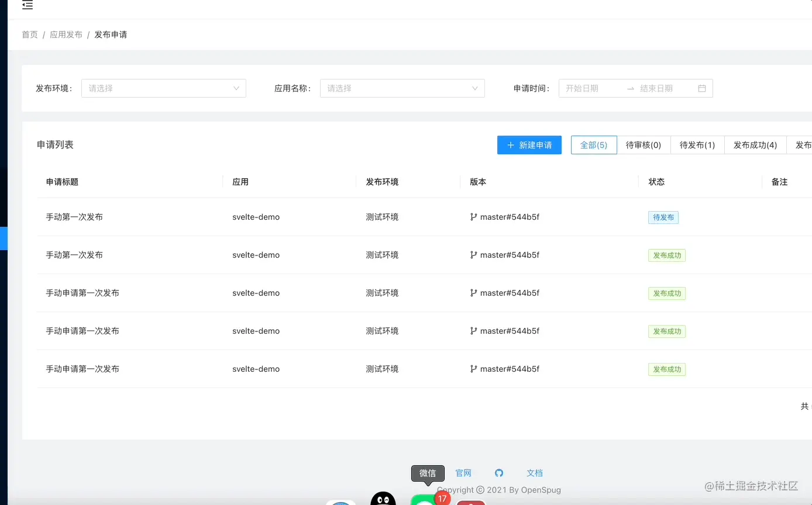812x505 pixels.
Task: Click the git branch icon beside master#544b5f
Action: click(x=473, y=217)
